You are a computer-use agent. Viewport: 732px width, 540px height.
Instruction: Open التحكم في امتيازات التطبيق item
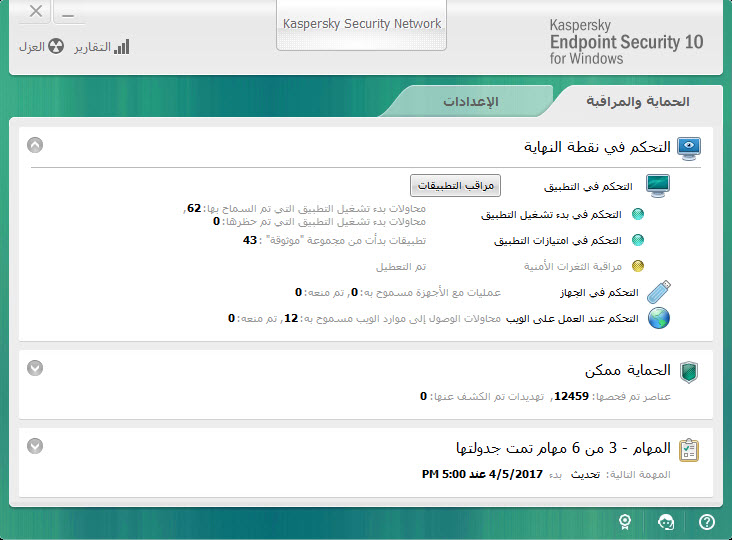coord(558,240)
